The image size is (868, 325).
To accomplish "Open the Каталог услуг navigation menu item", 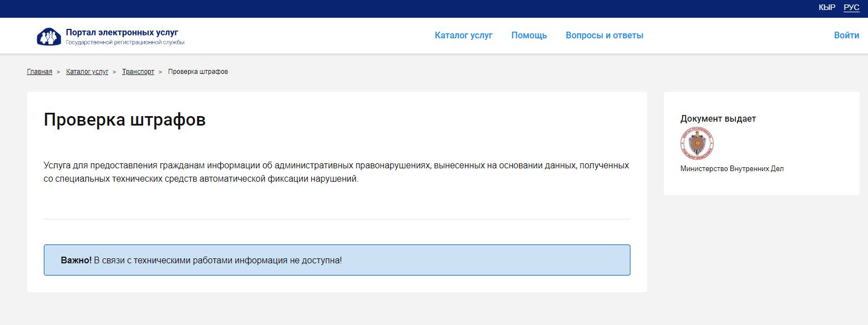I will (463, 36).
